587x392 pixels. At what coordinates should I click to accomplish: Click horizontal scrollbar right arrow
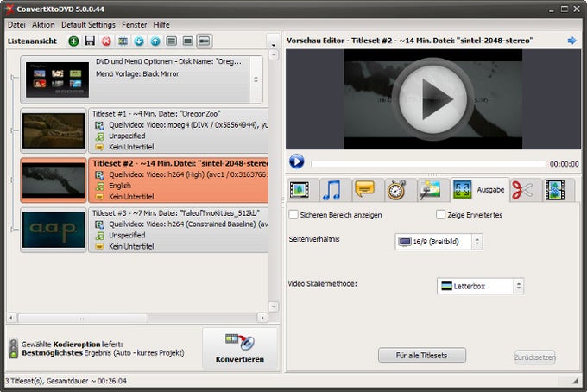click(x=262, y=318)
